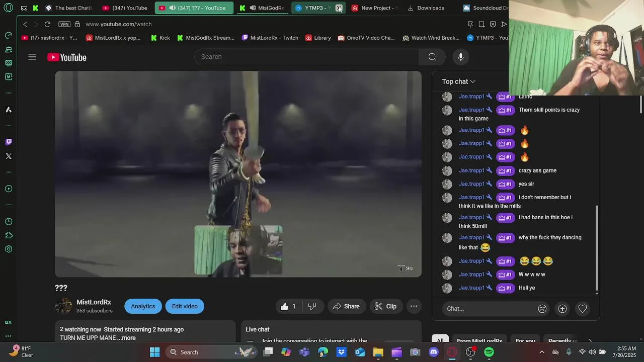Screen dimensions: 644x362
Task: Dislike the video with thumbs down
Action: click(x=312, y=306)
